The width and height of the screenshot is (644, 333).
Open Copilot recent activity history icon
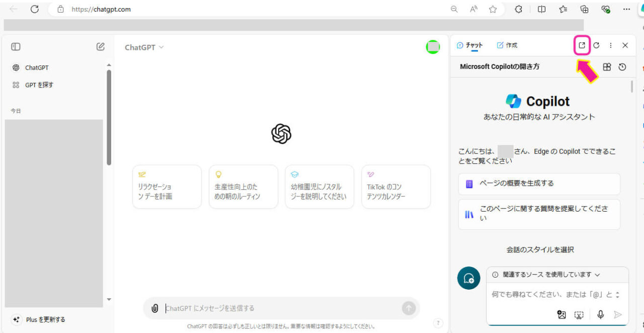622,67
